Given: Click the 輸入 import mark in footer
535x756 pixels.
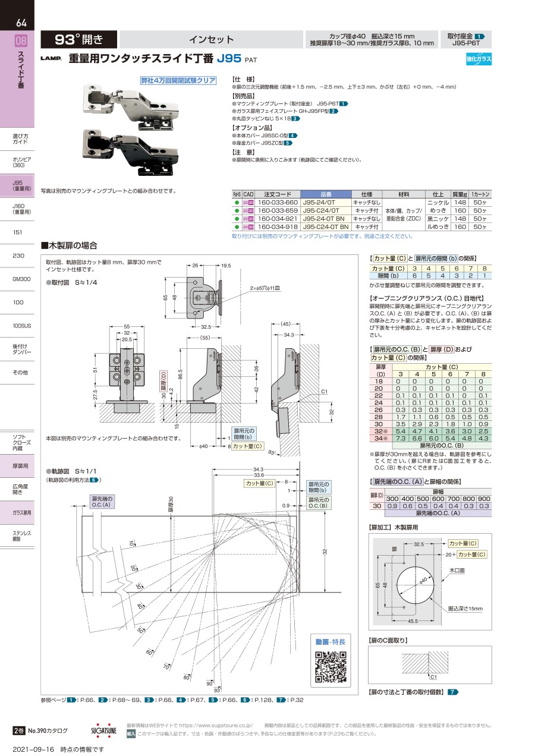Looking at the screenshot, I should coord(131,734).
